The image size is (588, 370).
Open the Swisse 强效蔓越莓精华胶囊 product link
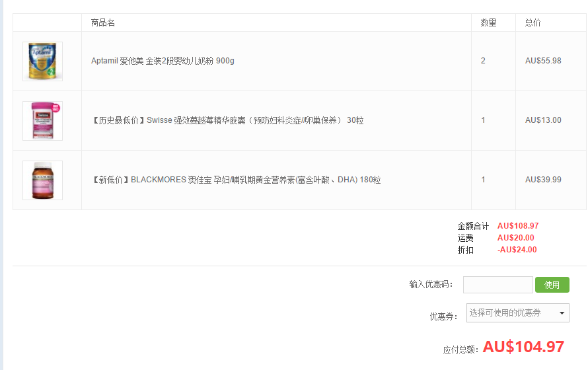227,120
